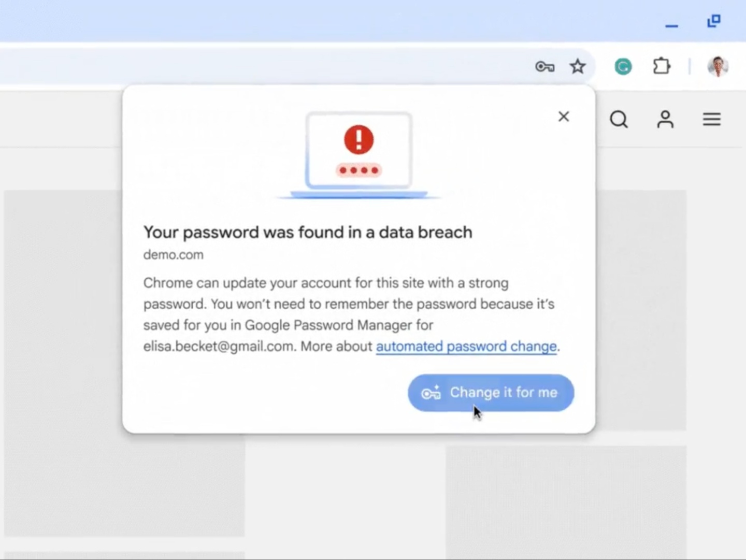This screenshot has height=560, width=746.
Task: Minimize the Chrome window
Action: click(x=671, y=25)
